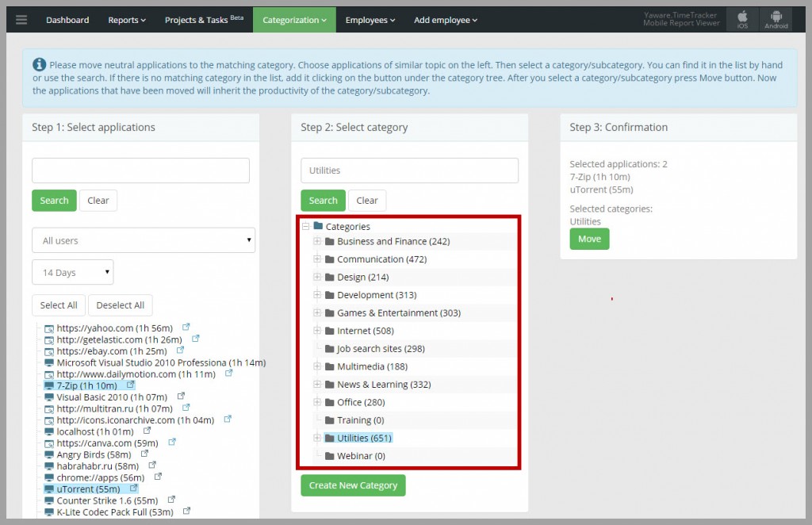Open the Reports menu
Viewport: 812px width, 525px height.
tap(126, 20)
